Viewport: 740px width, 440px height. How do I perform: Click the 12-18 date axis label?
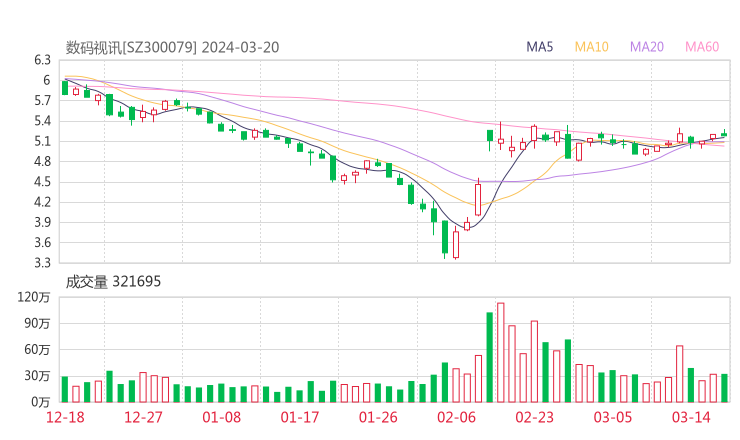(x=65, y=417)
